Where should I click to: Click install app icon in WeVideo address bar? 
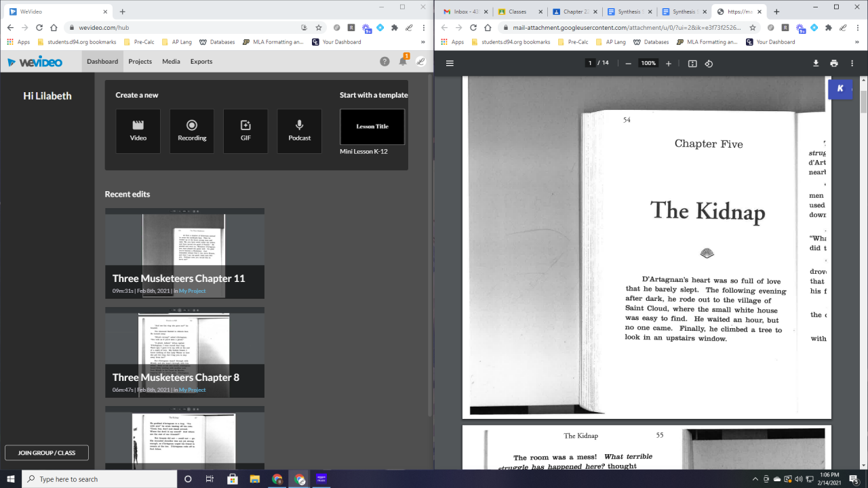[304, 28]
